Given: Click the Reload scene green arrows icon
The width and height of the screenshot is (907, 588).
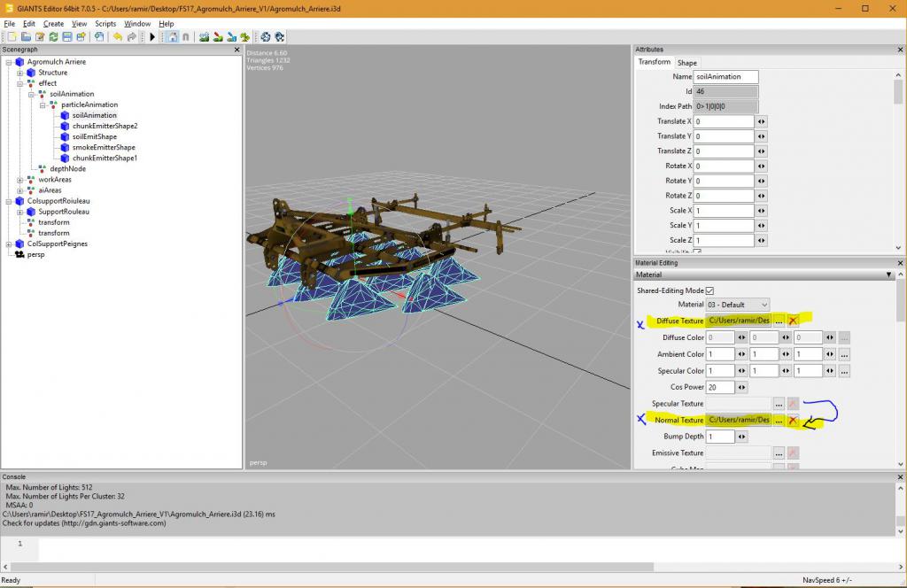Looking at the screenshot, I should [53, 37].
